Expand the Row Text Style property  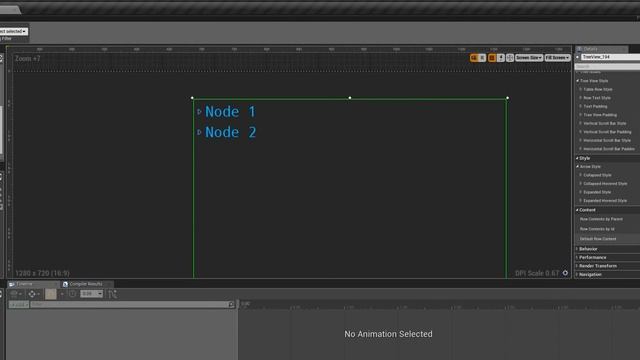point(580,98)
